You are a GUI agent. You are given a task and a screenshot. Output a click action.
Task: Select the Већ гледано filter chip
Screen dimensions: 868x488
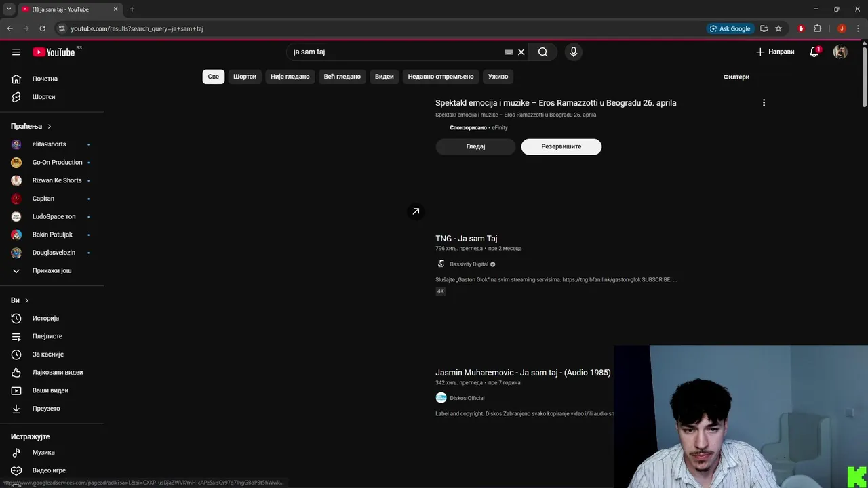342,77
